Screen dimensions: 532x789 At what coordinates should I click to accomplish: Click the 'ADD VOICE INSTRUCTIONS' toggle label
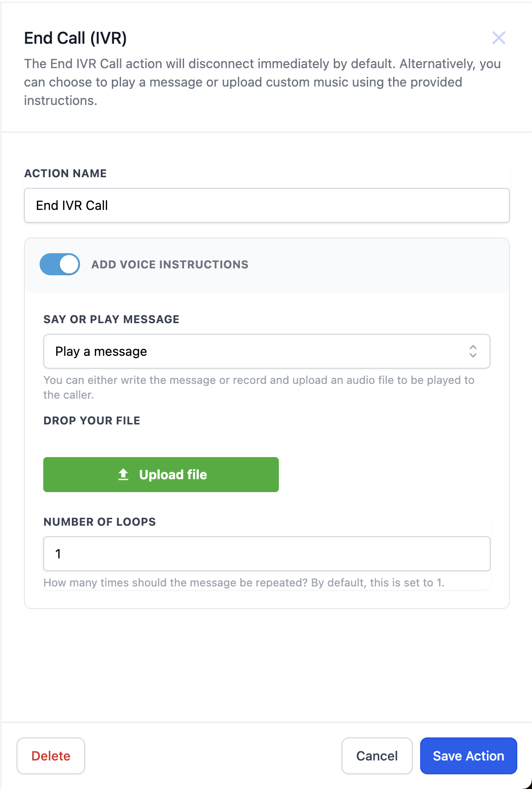pos(169,265)
